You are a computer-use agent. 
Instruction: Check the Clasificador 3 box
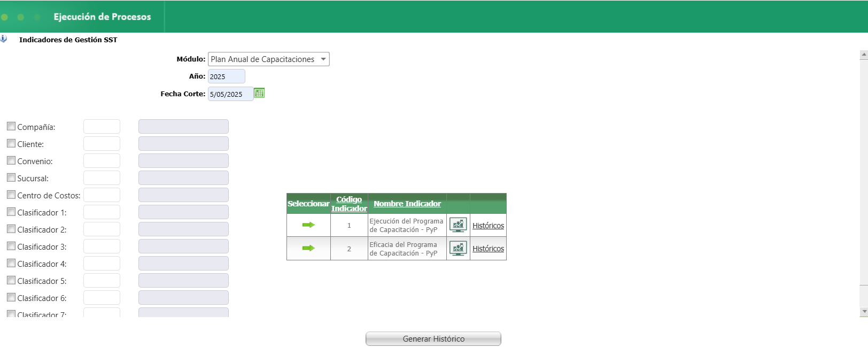click(11, 246)
